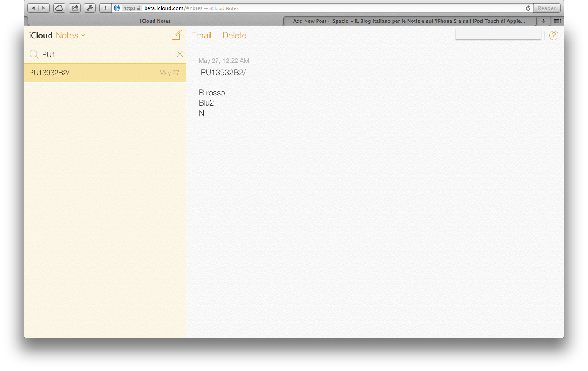
Task: Click the plus add bookmark button
Action: [x=105, y=8]
